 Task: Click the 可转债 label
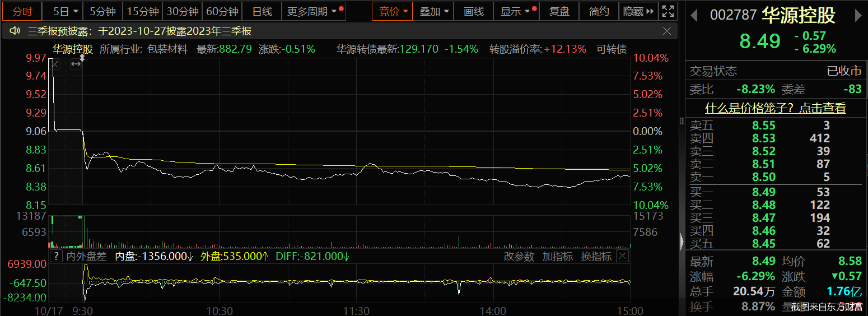tap(612, 49)
